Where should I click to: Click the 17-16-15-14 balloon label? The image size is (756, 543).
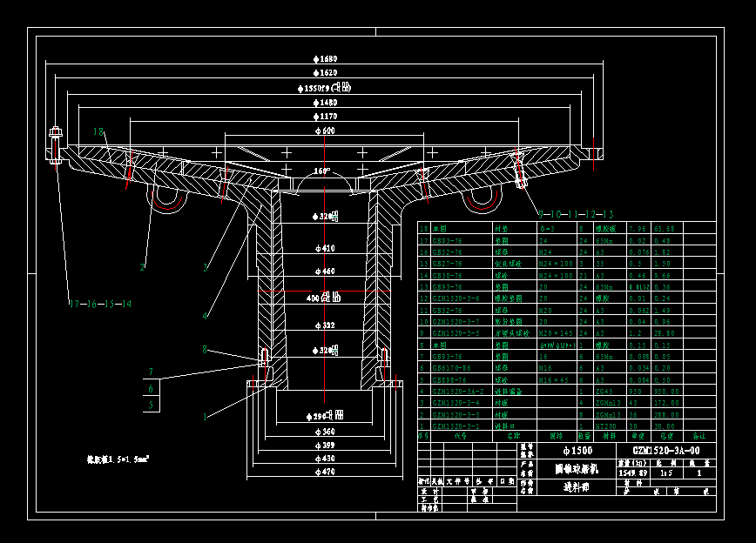100,304
